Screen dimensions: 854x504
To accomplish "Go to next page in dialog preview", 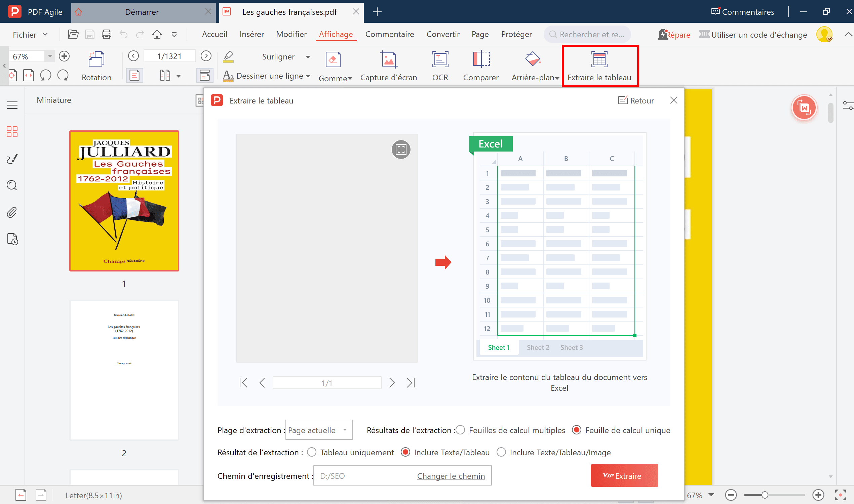I will (392, 383).
